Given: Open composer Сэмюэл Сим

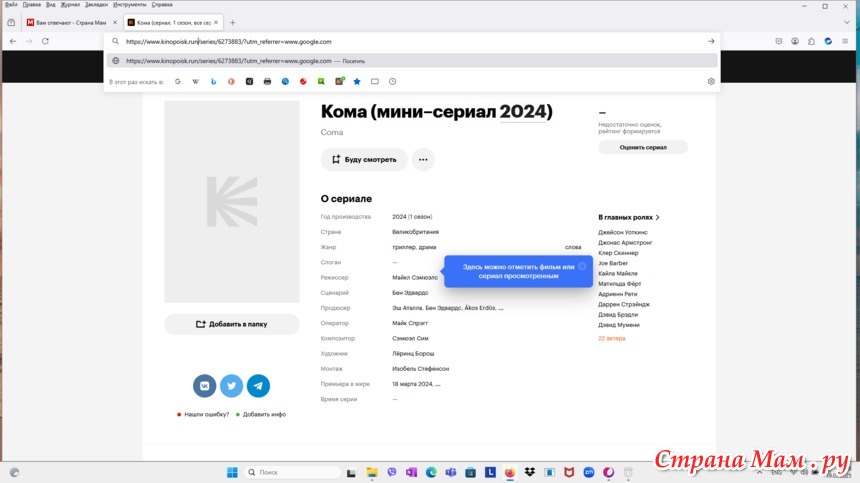Looking at the screenshot, I should point(410,338).
